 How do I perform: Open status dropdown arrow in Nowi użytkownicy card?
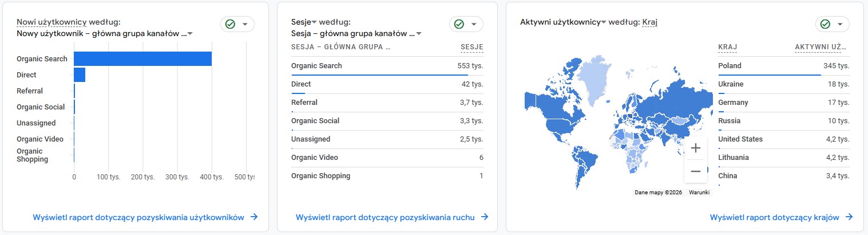click(245, 24)
